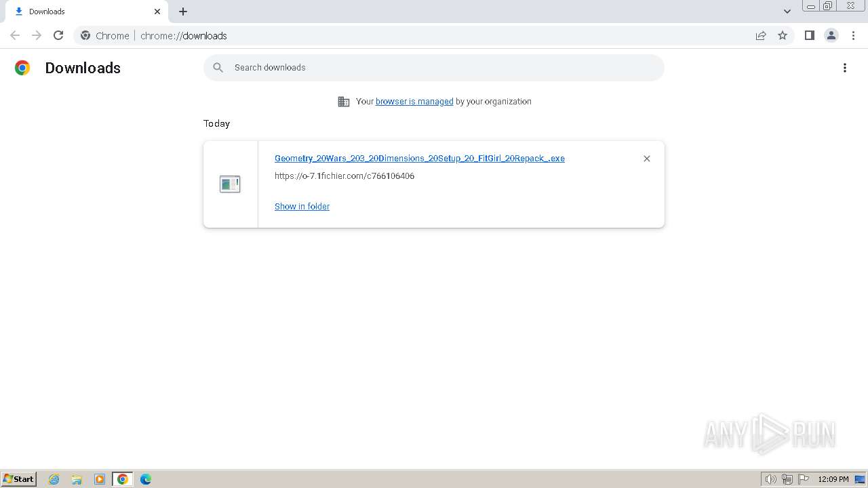Click the Today date heading

click(217, 123)
